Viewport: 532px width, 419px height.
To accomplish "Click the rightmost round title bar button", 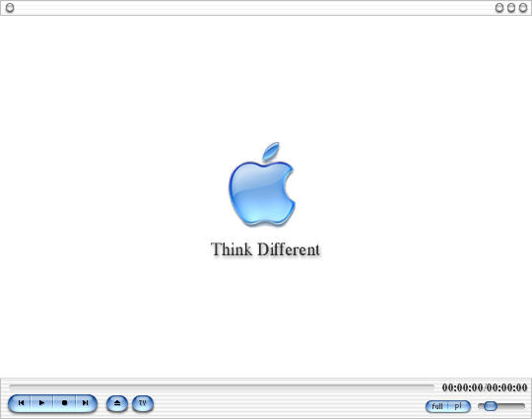I will click(523, 8).
